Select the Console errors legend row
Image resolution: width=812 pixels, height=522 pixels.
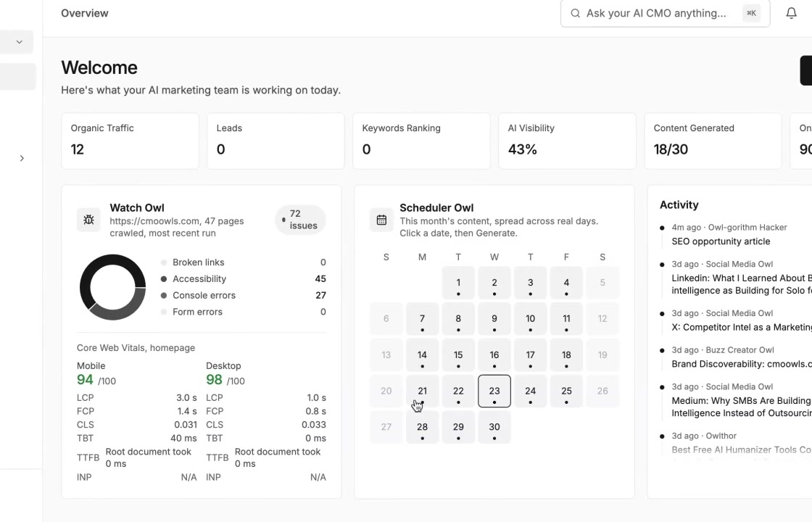click(244, 295)
